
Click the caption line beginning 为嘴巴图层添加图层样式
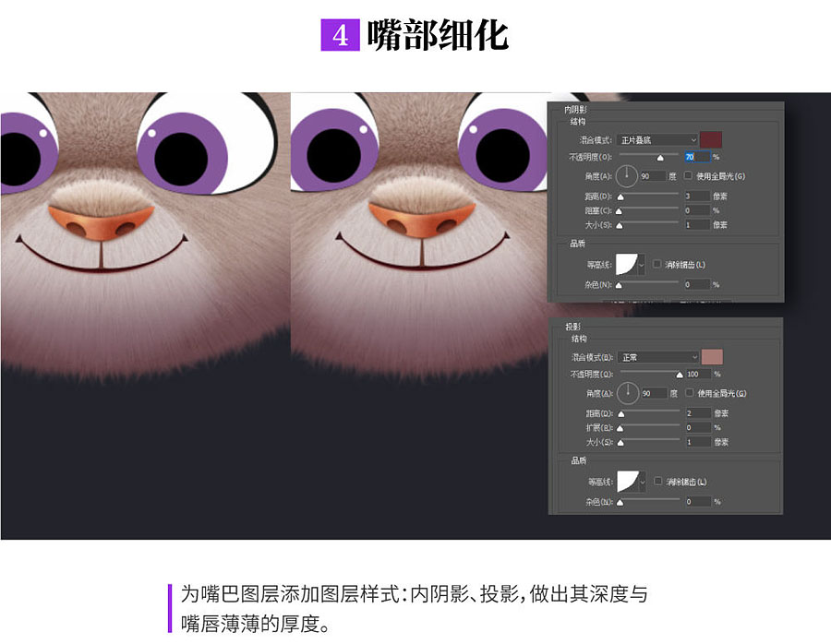point(414,594)
